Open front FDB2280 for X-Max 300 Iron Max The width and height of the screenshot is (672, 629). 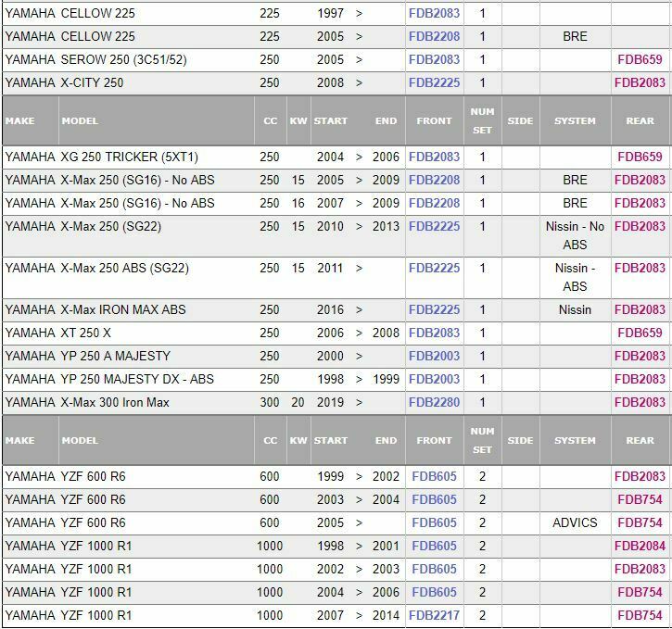tap(434, 402)
